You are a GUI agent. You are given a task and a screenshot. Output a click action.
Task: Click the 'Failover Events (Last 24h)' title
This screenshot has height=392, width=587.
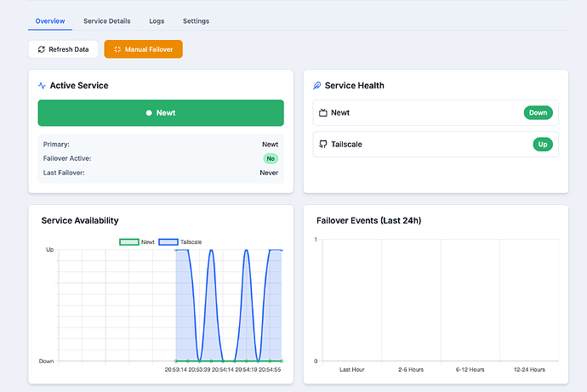tap(368, 221)
